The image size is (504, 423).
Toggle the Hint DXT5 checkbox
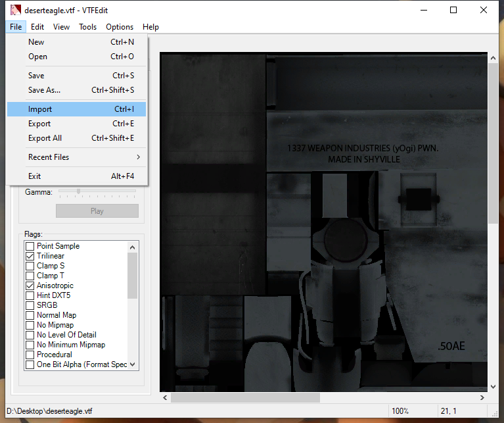[x=30, y=295]
